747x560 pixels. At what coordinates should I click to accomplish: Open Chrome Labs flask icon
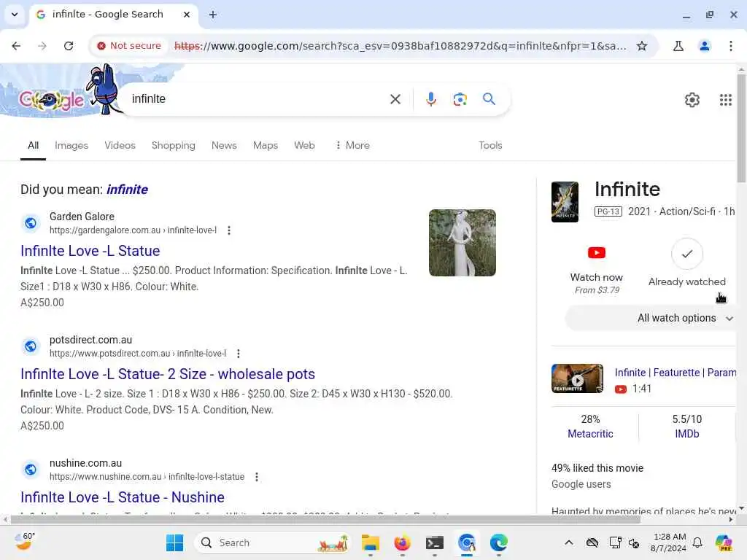point(678,46)
